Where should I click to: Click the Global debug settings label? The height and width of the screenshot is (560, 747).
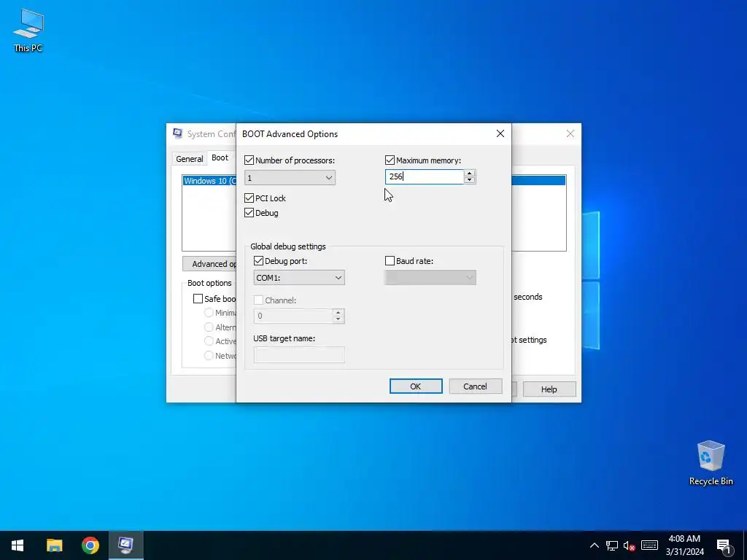coord(288,246)
